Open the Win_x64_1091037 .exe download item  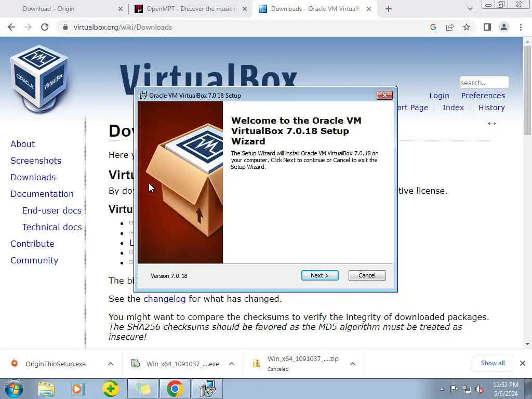point(182,364)
